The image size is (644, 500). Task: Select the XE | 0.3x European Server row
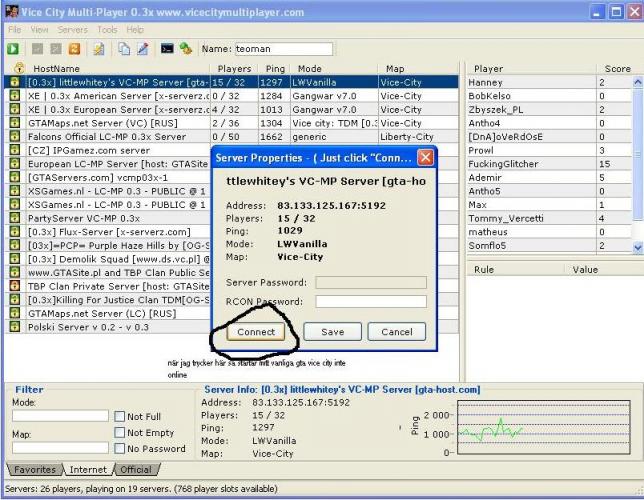tap(232, 109)
